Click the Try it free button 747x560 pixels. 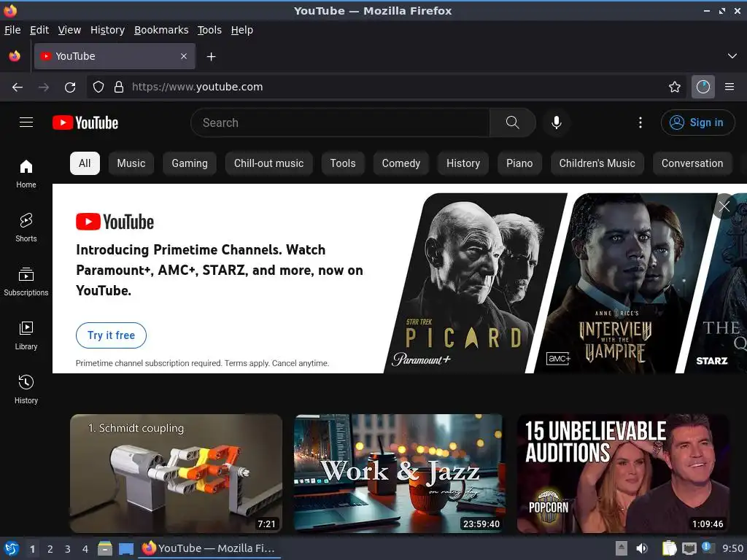[x=111, y=335]
